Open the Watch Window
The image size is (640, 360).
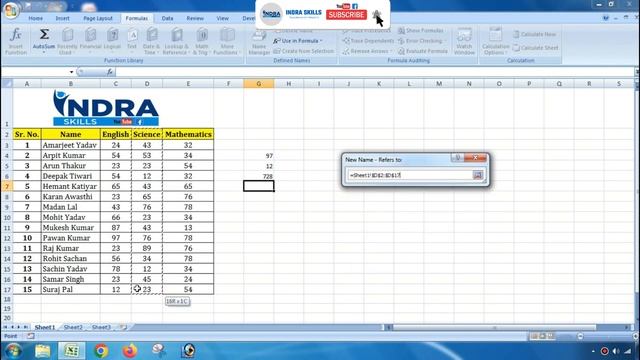pyautogui.click(x=464, y=41)
